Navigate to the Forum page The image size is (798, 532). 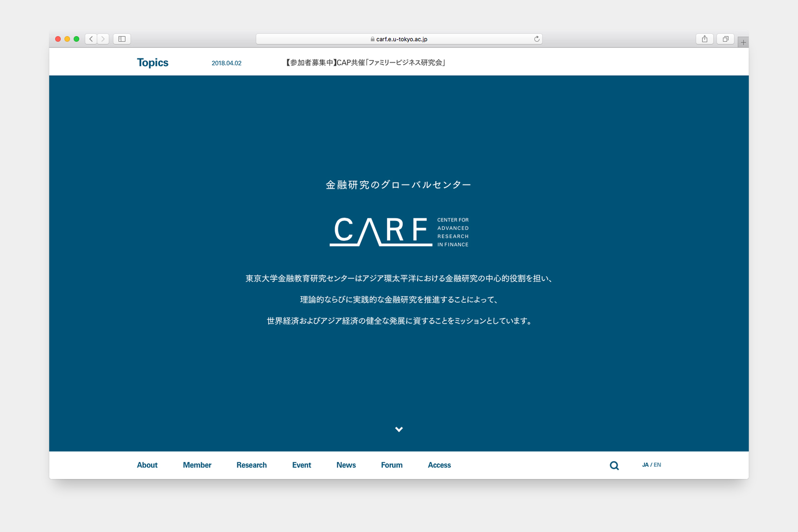(x=392, y=465)
